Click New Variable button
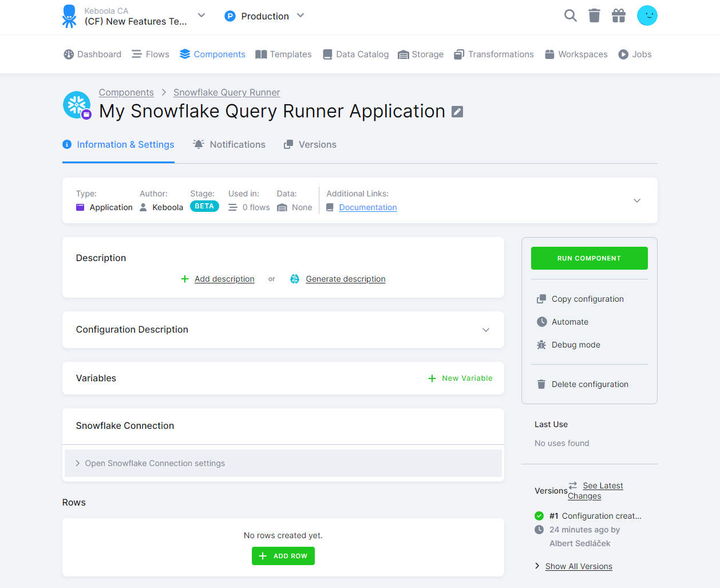The width and height of the screenshot is (720, 588). [x=460, y=378]
